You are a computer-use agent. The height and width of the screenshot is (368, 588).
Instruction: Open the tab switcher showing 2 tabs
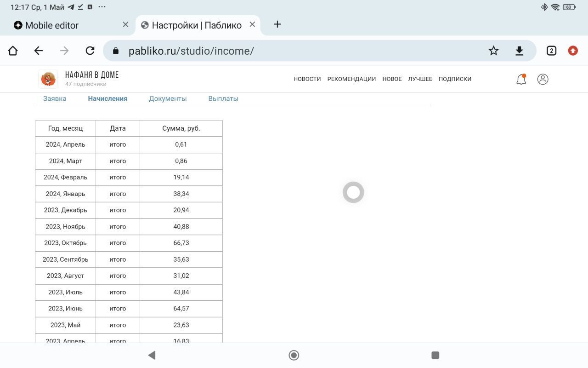click(x=551, y=51)
